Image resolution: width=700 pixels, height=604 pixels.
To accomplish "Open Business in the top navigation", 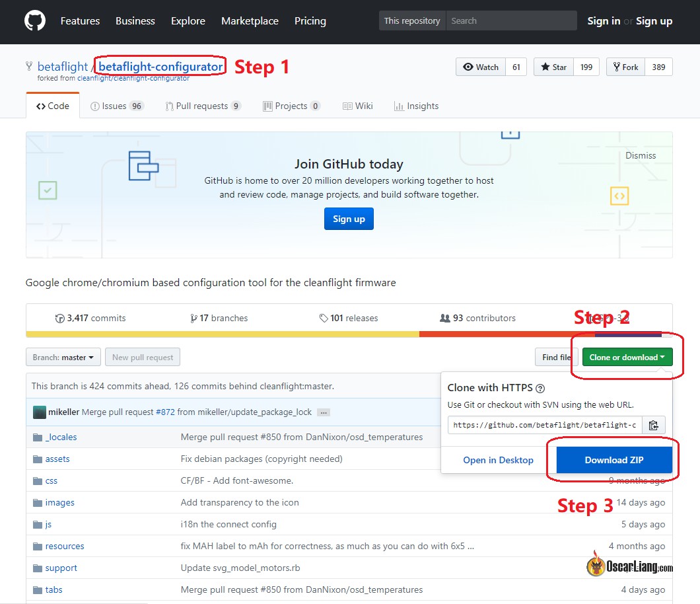I will [x=135, y=21].
